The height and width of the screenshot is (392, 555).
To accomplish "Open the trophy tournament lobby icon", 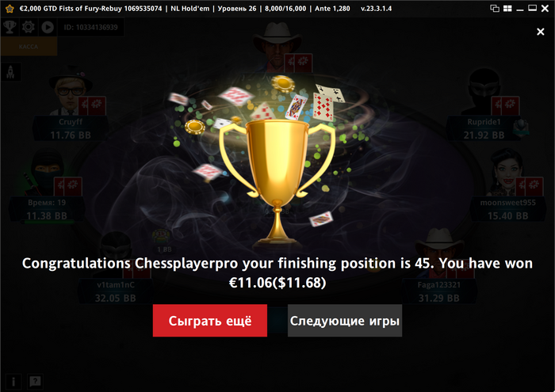I will [x=10, y=27].
